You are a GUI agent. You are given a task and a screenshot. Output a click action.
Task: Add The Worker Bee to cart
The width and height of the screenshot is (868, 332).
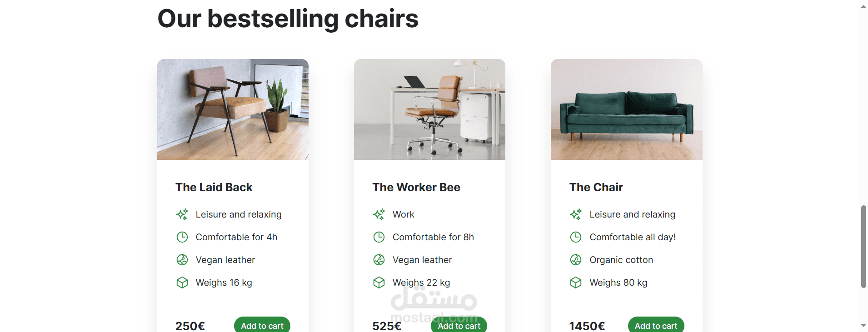(x=459, y=326)
